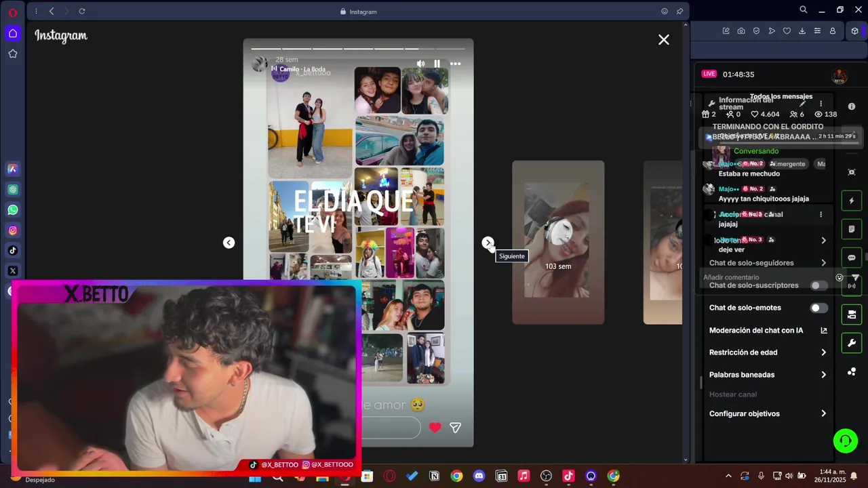Like the story with the red heart

click(435, 428)
